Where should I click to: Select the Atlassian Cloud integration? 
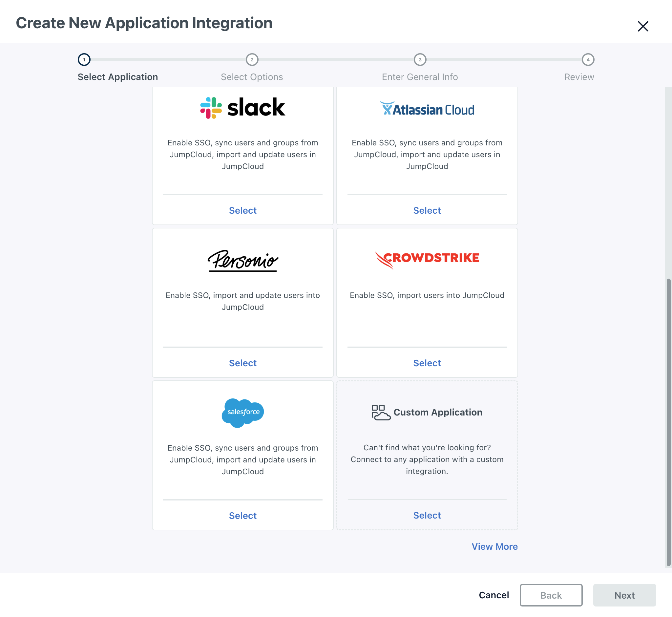(427, 210)
